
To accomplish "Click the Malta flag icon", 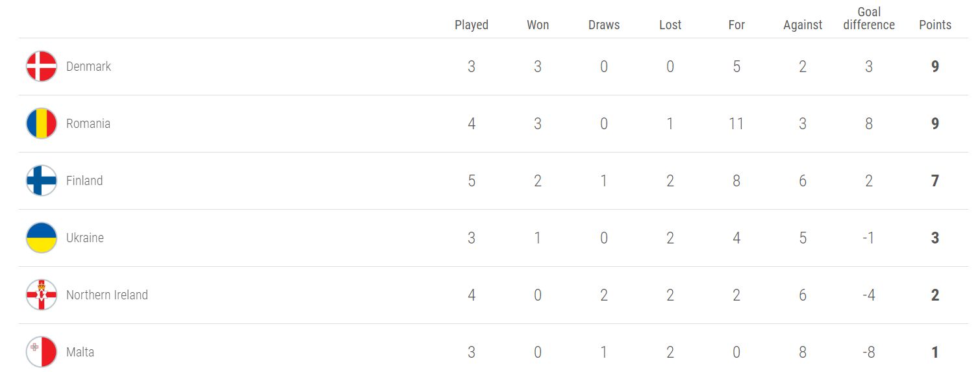I will point(42,352).
